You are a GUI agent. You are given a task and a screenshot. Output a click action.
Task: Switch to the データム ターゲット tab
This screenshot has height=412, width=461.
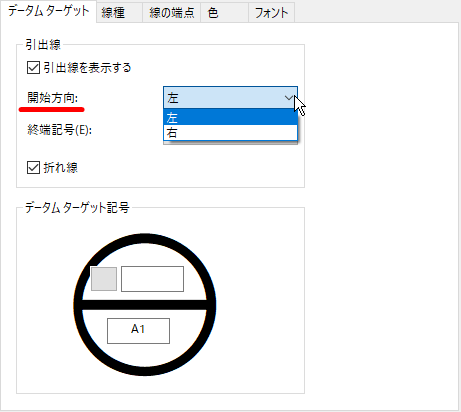pos(48,11)
